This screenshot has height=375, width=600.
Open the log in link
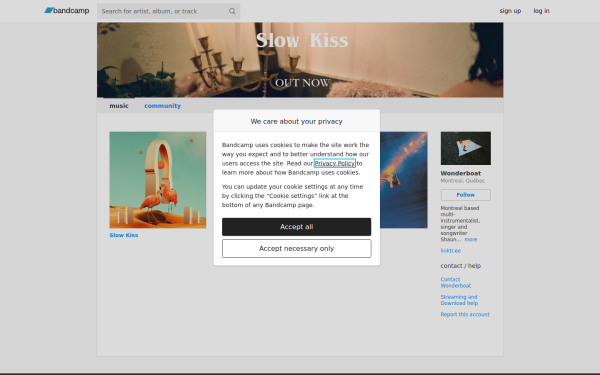[541, 11]
